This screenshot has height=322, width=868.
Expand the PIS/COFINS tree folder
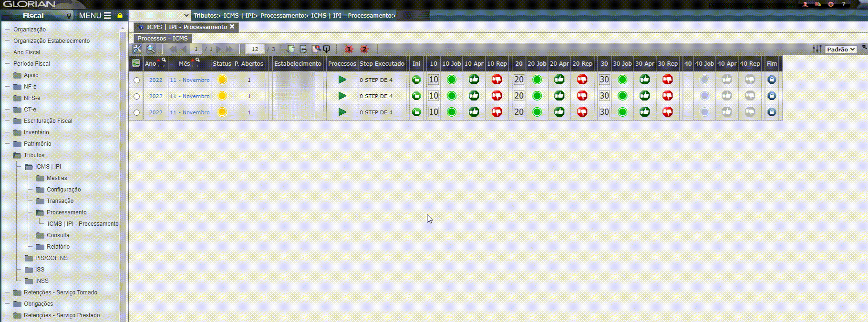[51, 258]
